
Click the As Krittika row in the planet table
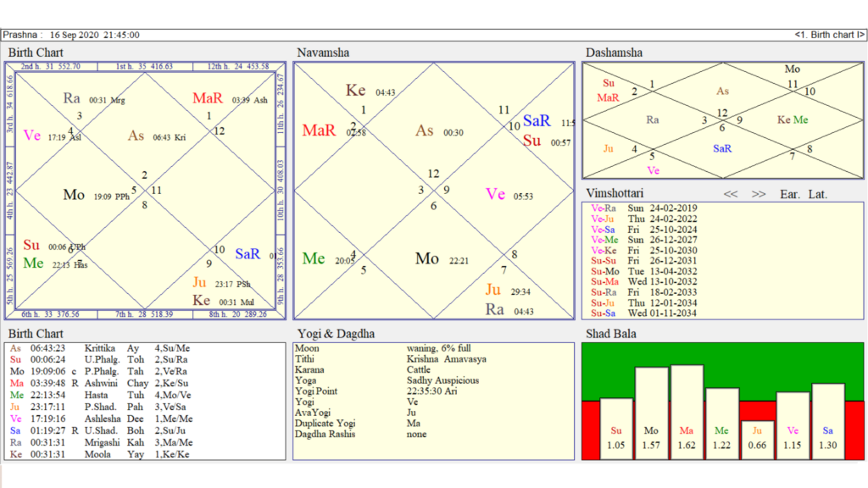coord(100,348)
